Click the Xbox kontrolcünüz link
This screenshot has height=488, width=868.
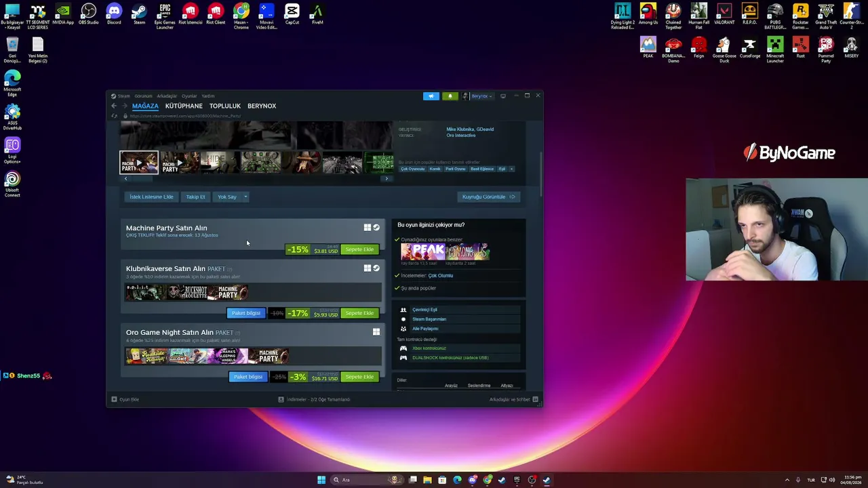coord(429,348)
